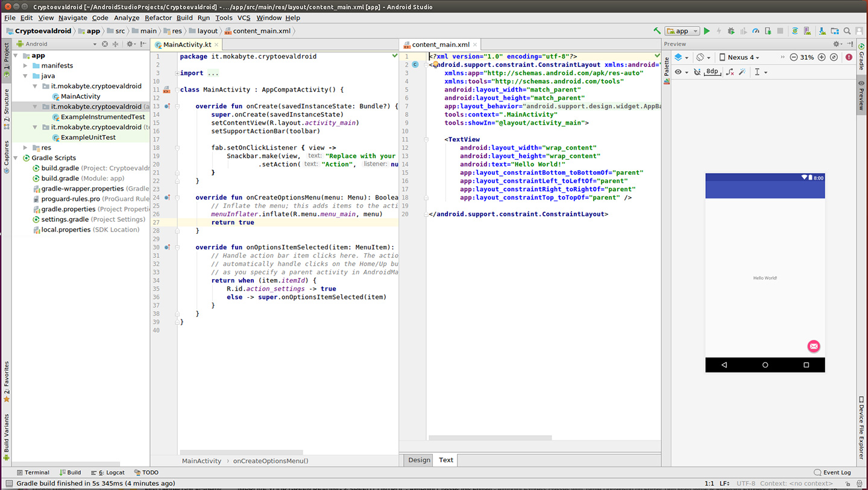Open the orientation dropdown in preview

point(703,57)
